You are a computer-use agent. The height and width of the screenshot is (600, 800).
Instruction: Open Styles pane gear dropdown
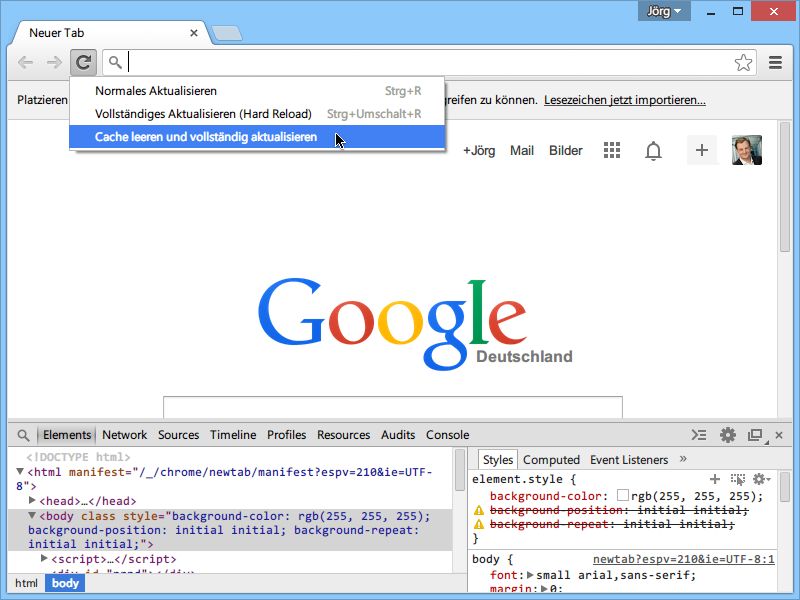click(x=761, y=479)
